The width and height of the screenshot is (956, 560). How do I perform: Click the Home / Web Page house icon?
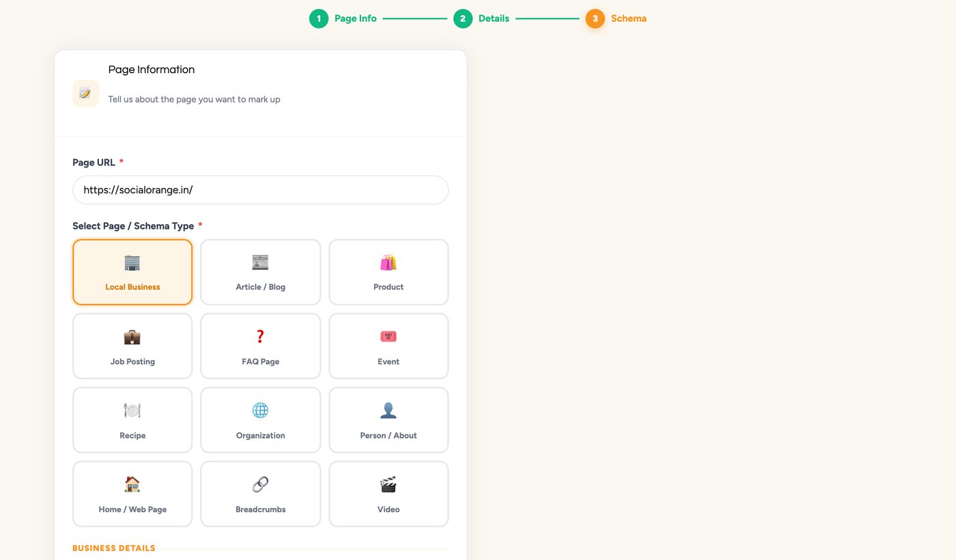click(x=132, y=484)
